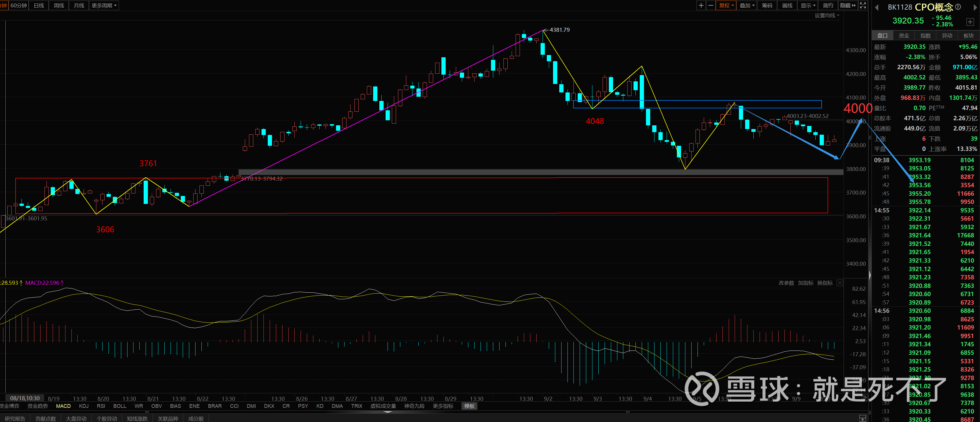Toggle 简约 simplified view mode

click(828, 5)
